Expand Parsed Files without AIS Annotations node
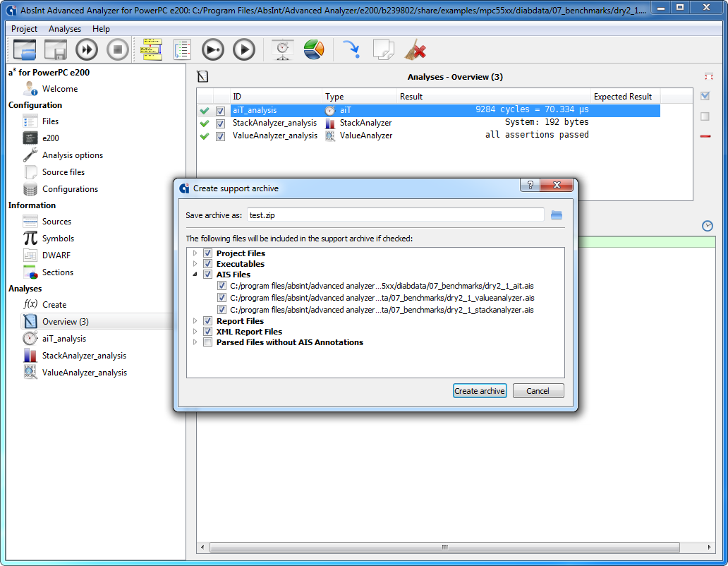Screen dimensions: 728x566 (x=195, y=342)
